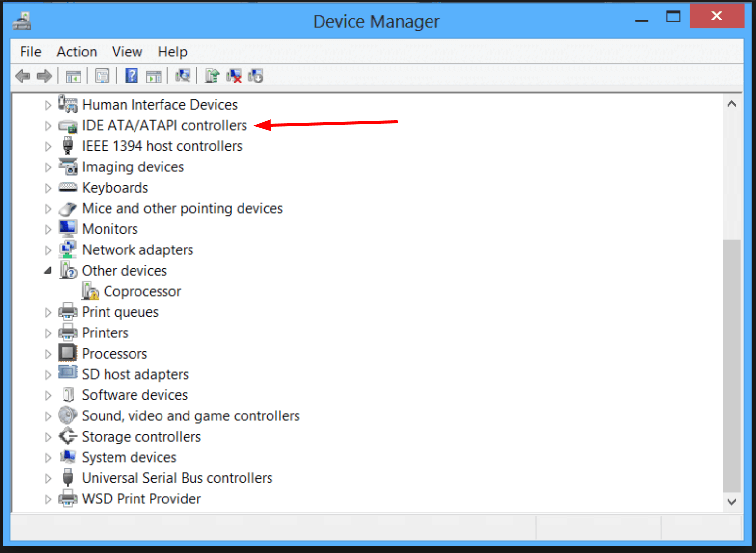Viewport: 756px width, 553px height.
Task: Select the Processors category label
Action: coord(114,354)
